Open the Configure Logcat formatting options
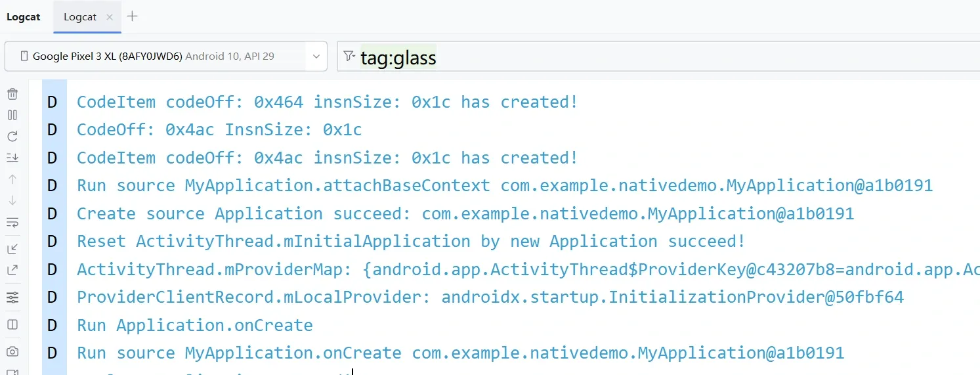The image size is (980, 375). pos(12,298)
